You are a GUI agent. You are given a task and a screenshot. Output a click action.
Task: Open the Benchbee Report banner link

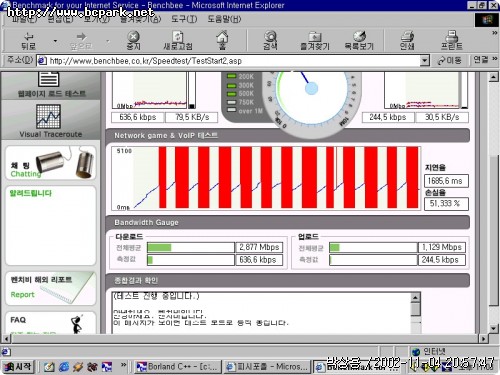51,288
